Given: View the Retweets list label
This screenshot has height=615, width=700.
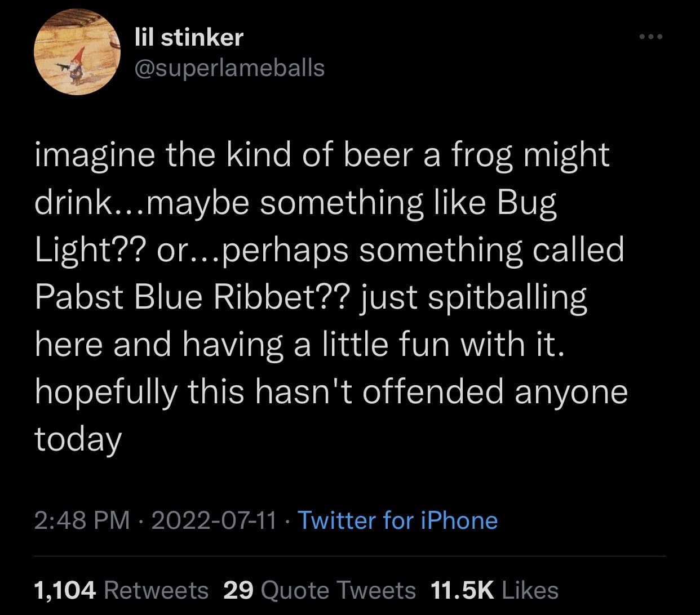Looking at the screenshot, I should [x=157, y=590].
